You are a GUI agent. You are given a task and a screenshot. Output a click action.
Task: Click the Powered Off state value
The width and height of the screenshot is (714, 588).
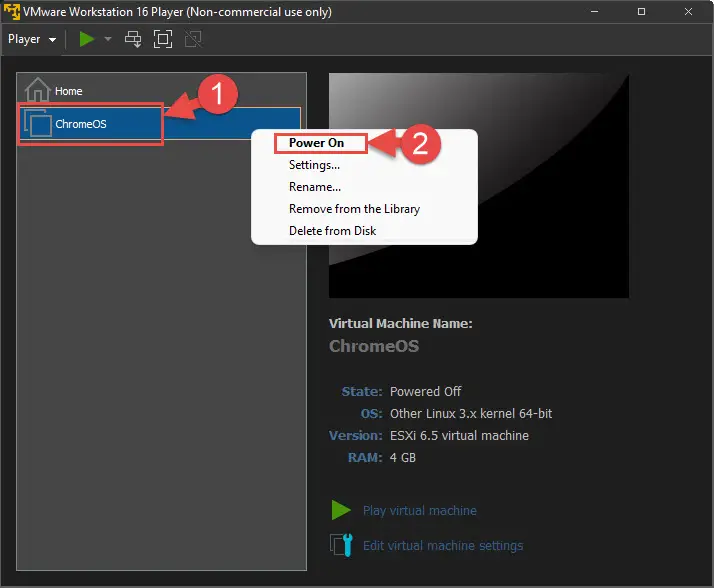[x=426, y=391]
